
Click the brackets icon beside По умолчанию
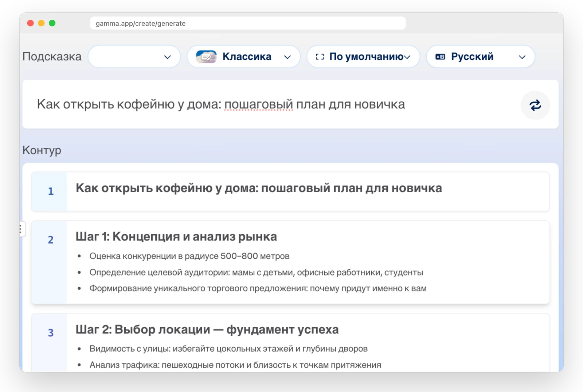click(320, 57)
